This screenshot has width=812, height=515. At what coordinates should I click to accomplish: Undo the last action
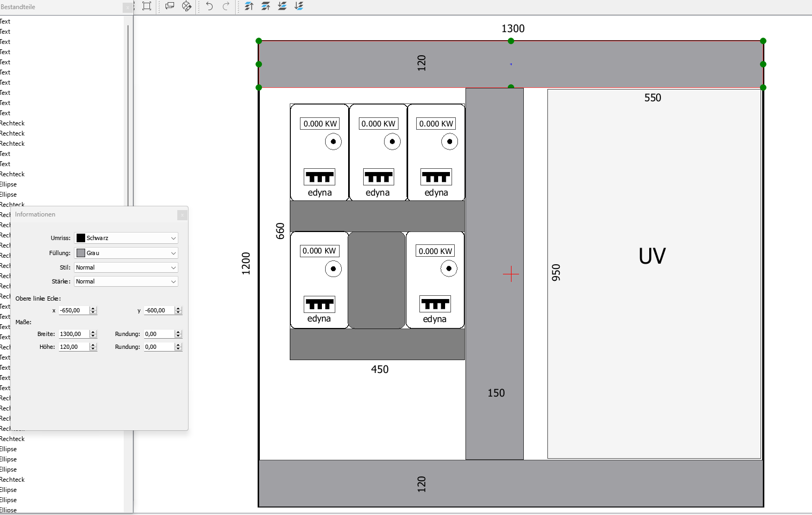click(209, 6)
